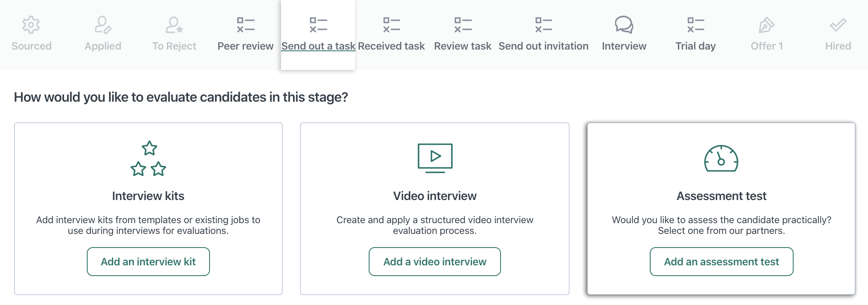This screenshot has width=868, height=305.
Task: Click the Received task checklist icon
Action: tap(391, 25)
